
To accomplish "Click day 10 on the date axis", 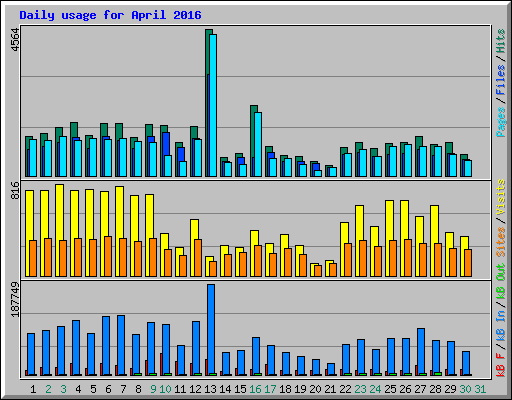I will coord(165,389).
